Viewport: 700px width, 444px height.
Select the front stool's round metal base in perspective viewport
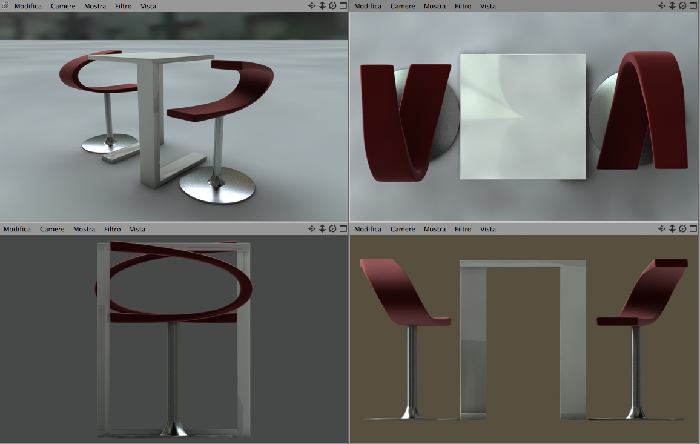tap(217, 186)
